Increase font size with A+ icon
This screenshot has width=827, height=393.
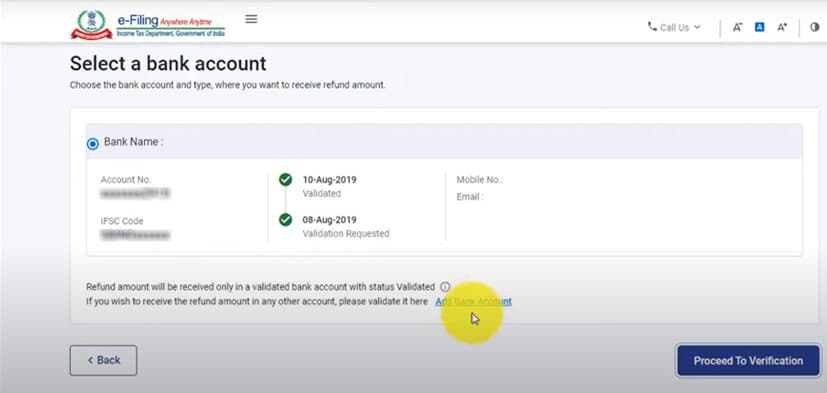[782, 27]
